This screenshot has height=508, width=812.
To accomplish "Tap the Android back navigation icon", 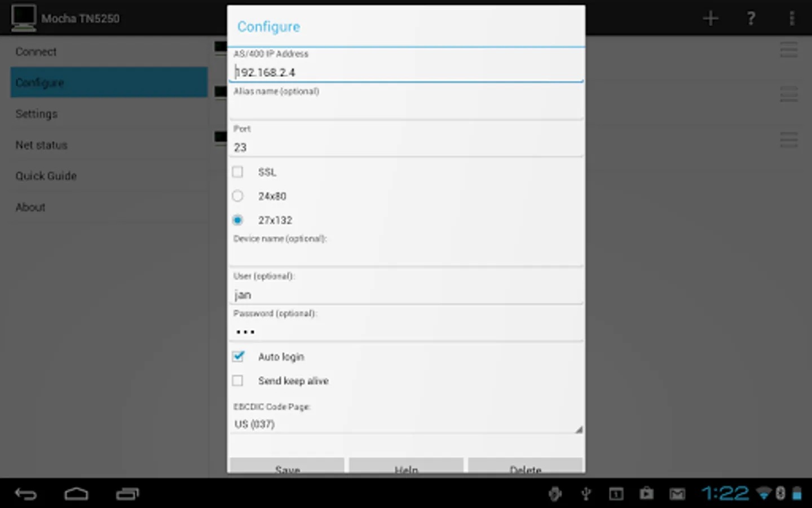I will [x=25, y=494].
